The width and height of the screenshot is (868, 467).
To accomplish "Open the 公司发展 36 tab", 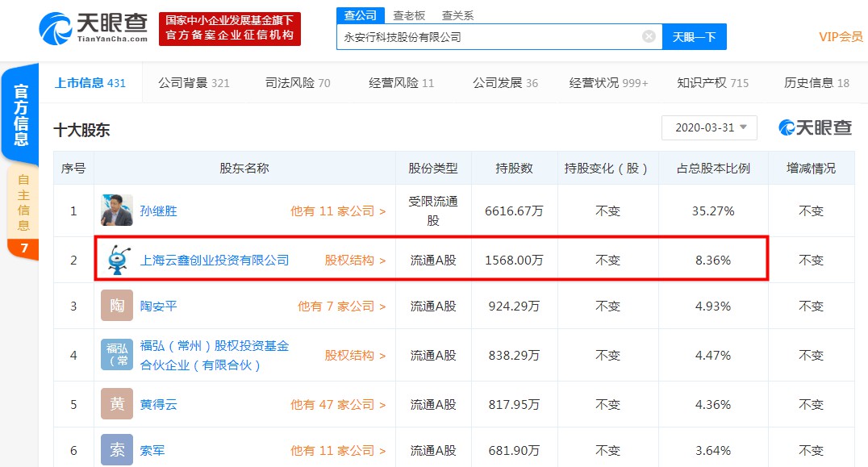I will pos(505,83).
